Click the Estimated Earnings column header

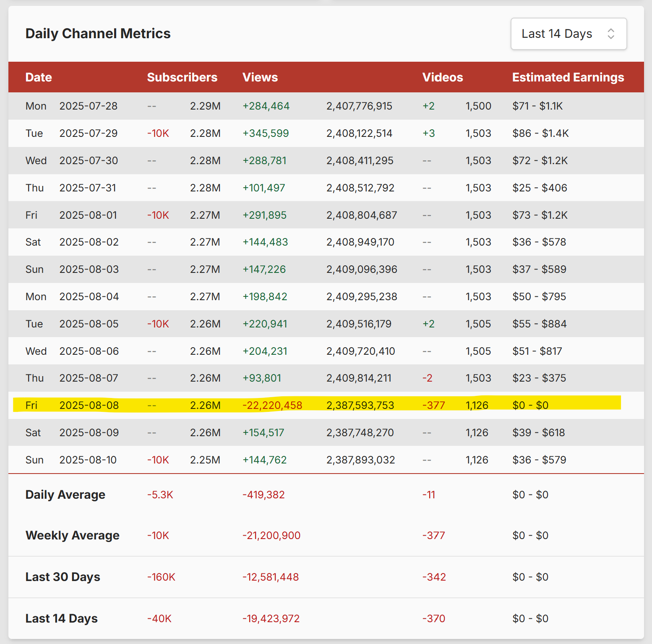pyautogui.click(x=568, y=77)
